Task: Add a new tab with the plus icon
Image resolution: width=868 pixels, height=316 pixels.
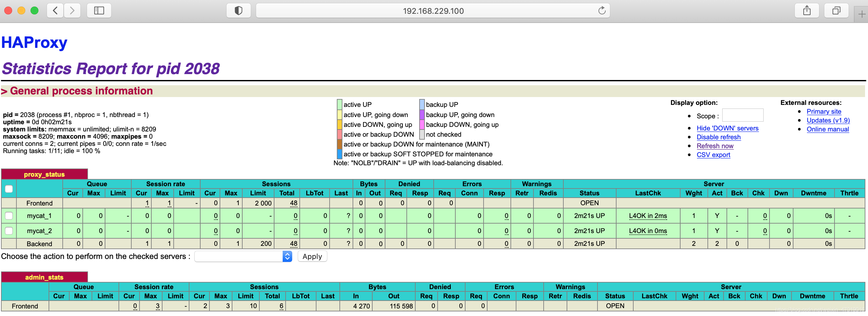Action: coord(861,14)
